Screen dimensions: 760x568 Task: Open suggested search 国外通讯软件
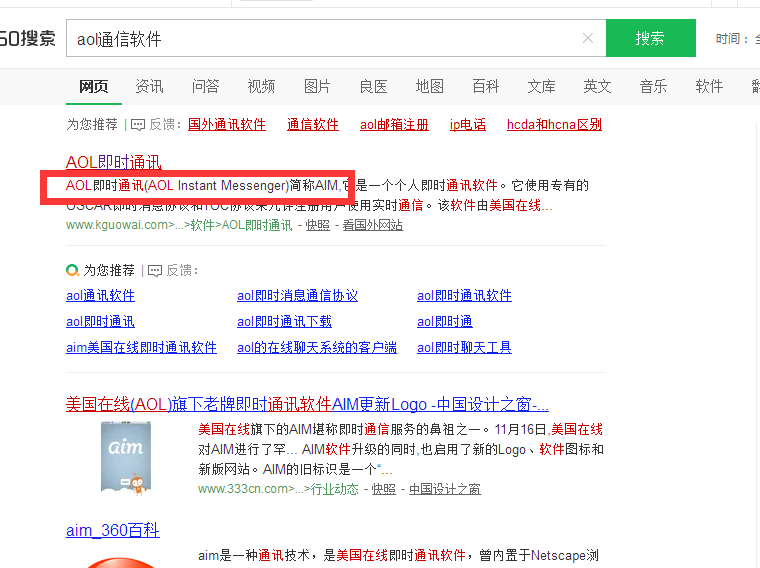click(227, 125)
